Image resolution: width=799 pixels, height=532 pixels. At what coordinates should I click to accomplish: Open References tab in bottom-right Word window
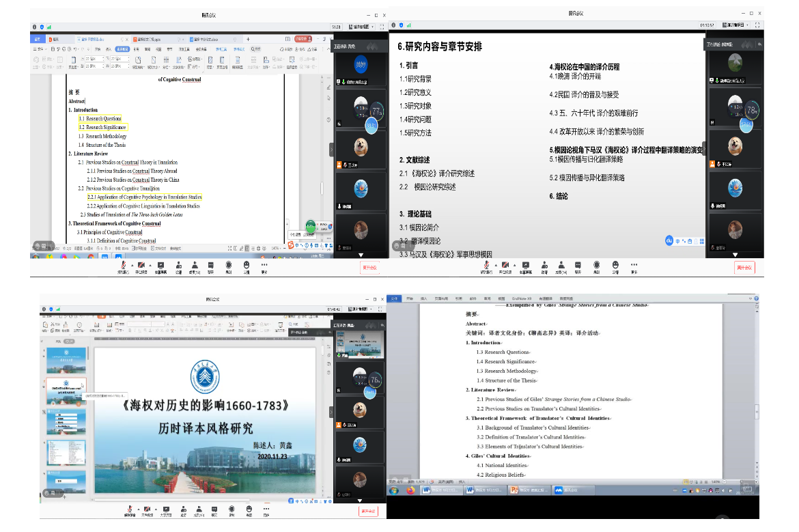tap(459, 298)
